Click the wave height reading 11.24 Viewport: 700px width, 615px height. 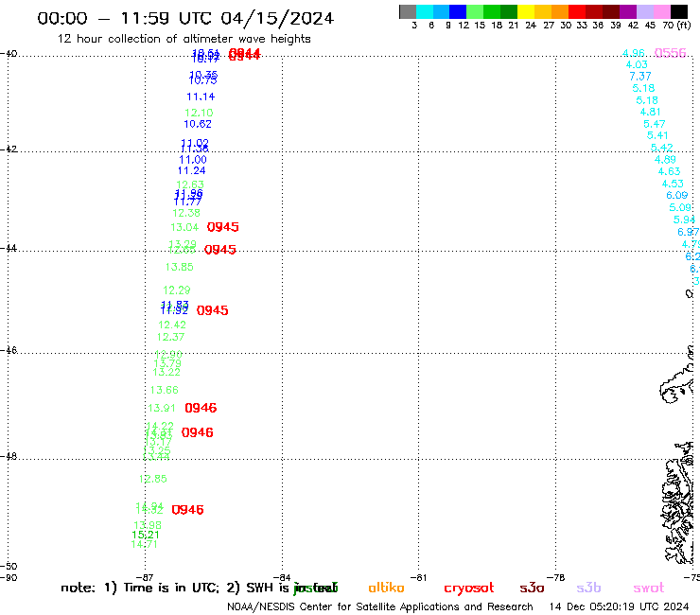point(191,170)
